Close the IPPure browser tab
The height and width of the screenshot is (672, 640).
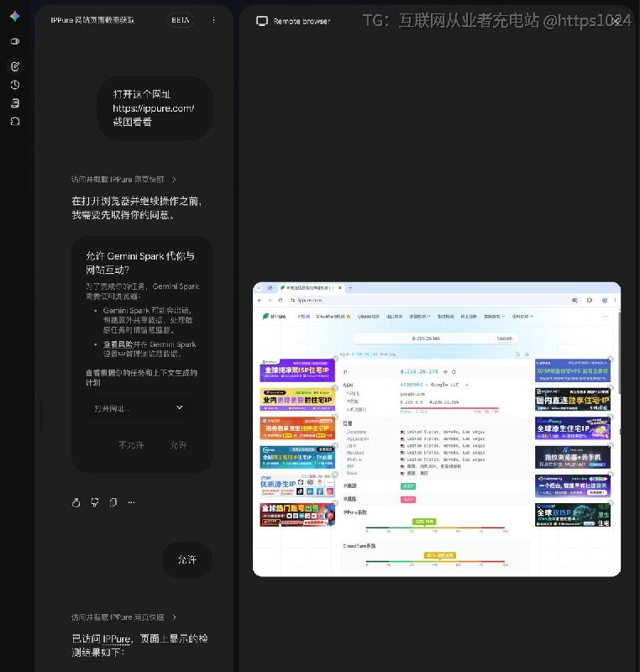[340, 288]
